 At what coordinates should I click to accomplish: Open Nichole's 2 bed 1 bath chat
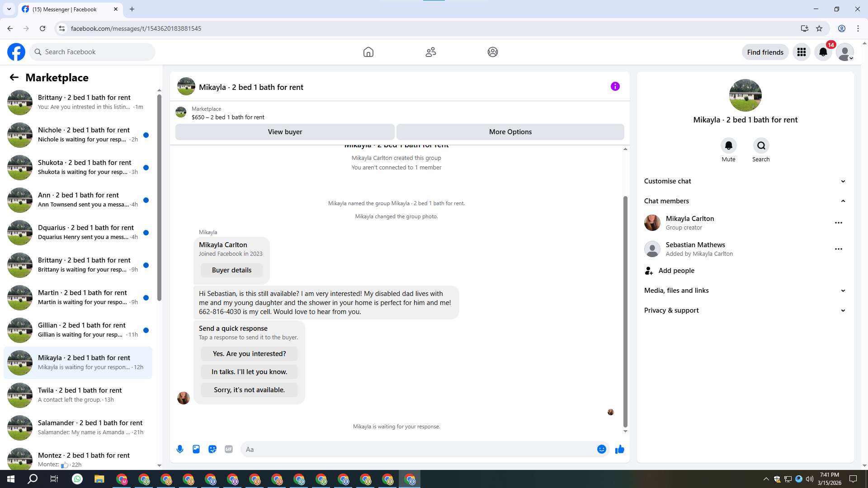78,135
